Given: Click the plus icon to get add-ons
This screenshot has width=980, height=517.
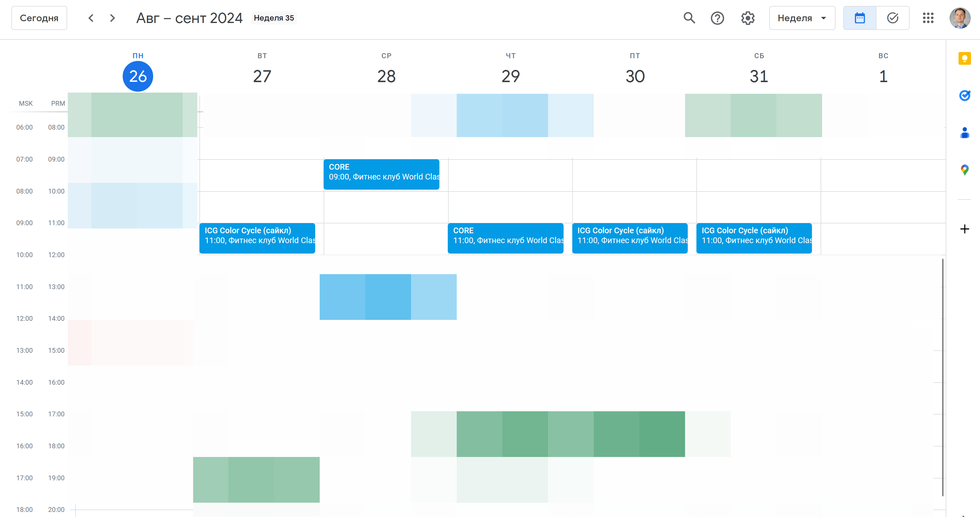Looking at the screenshot, I should tap(964, 229).
